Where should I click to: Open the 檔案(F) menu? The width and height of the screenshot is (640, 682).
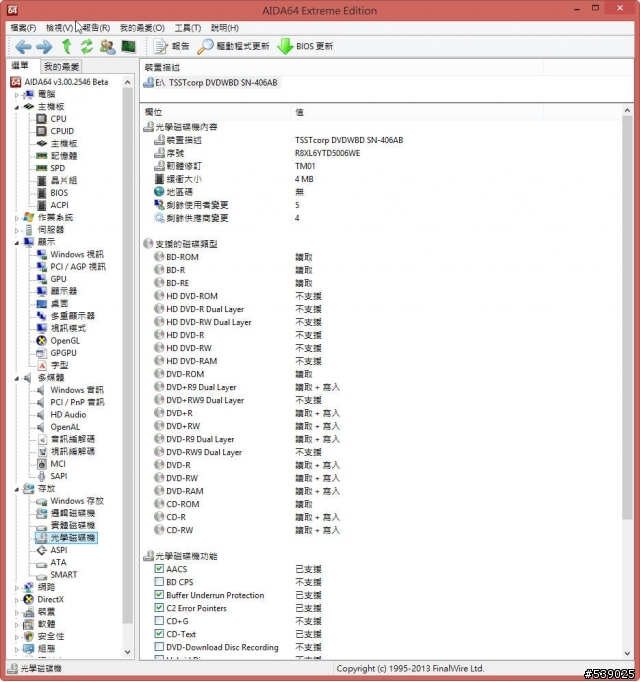[x=23, y=28]
